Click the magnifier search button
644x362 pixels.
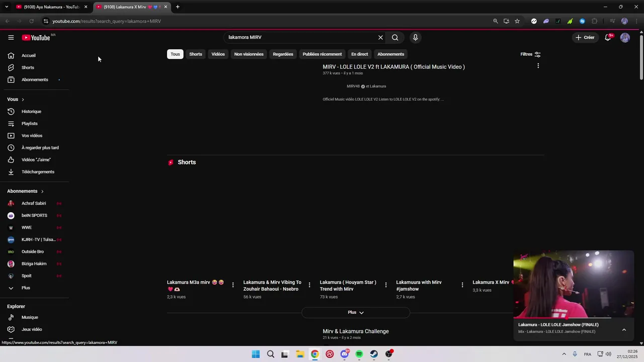(x=395, y=37)
